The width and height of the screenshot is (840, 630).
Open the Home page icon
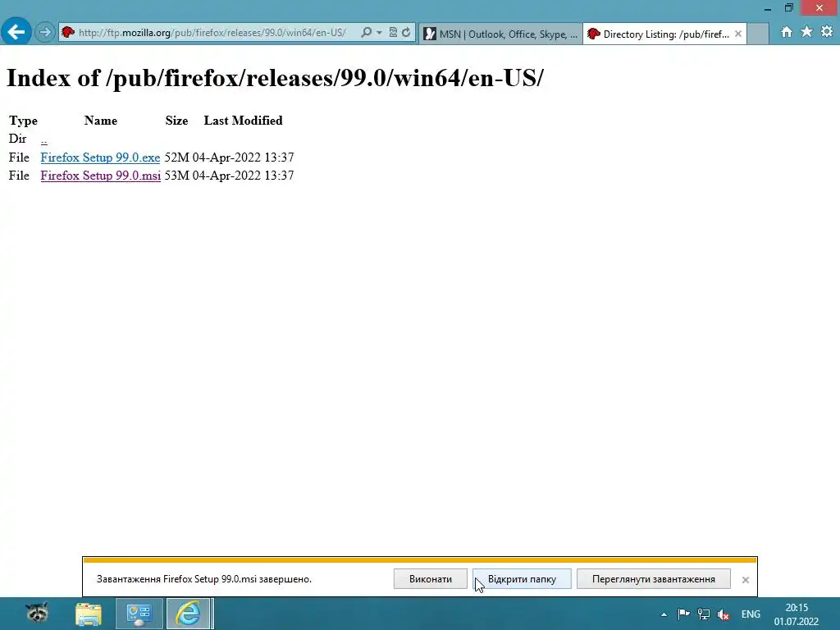pos(787,32)
